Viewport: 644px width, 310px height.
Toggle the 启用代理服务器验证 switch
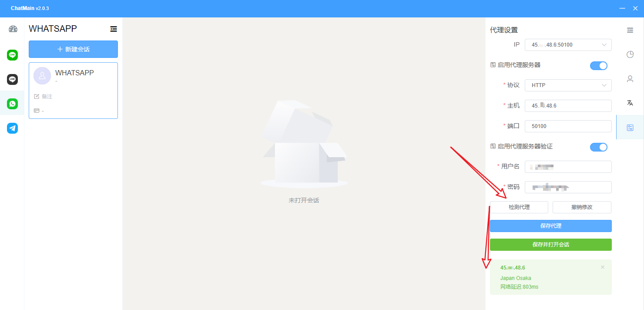click(599, 147)
